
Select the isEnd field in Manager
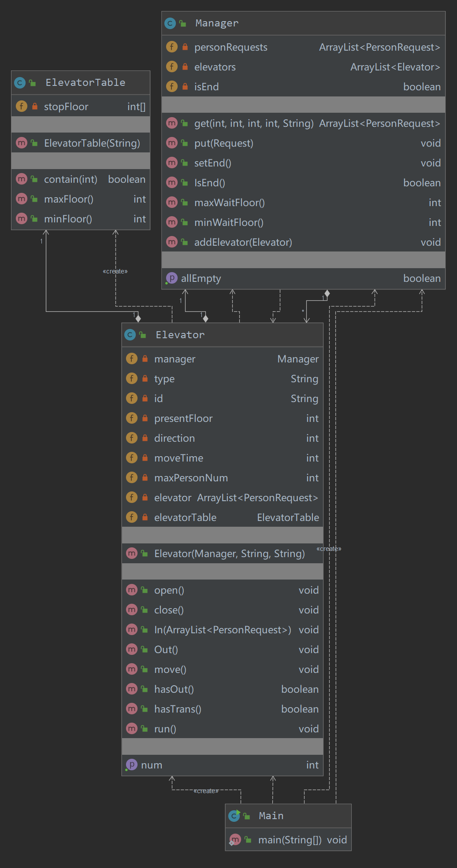coord(206,87)
